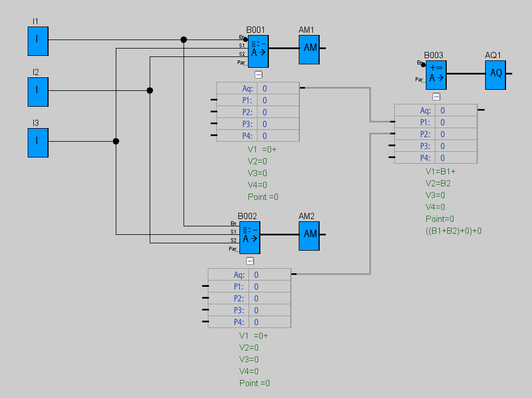The width and height of the screenshot is (532, 398).
Task: Select the B001 analog multiplexer block
Action: 258,51
